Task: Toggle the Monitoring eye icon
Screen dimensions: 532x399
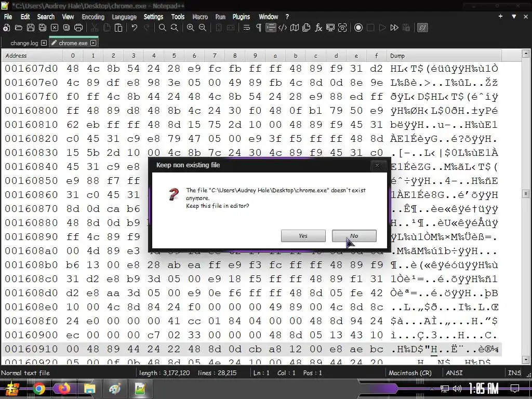Action: pos(342,28)
